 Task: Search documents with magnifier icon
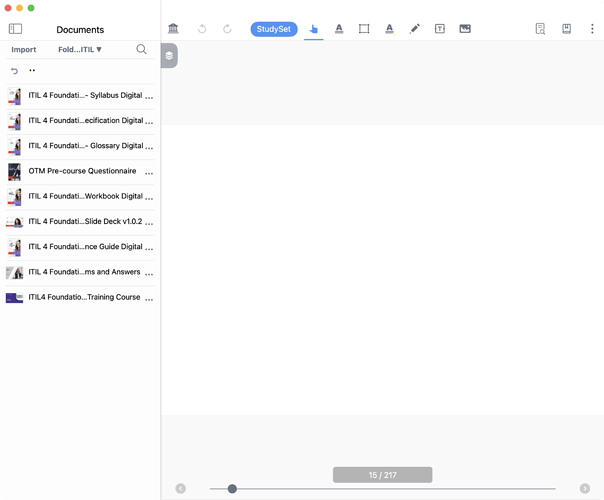141,49
